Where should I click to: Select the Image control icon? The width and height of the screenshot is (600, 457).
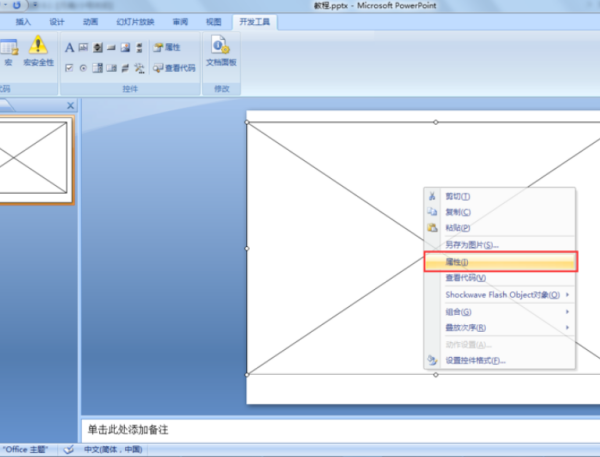125,47
